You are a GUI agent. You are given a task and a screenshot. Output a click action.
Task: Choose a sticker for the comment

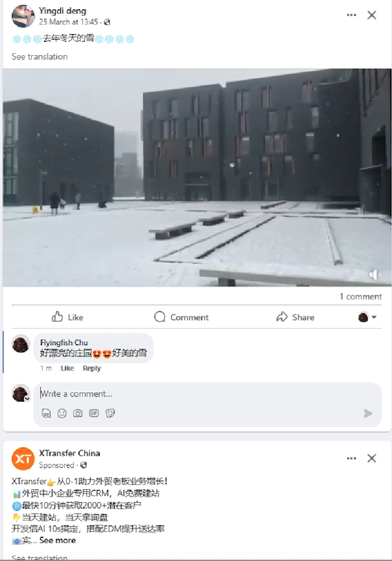(x=110, y=413)
